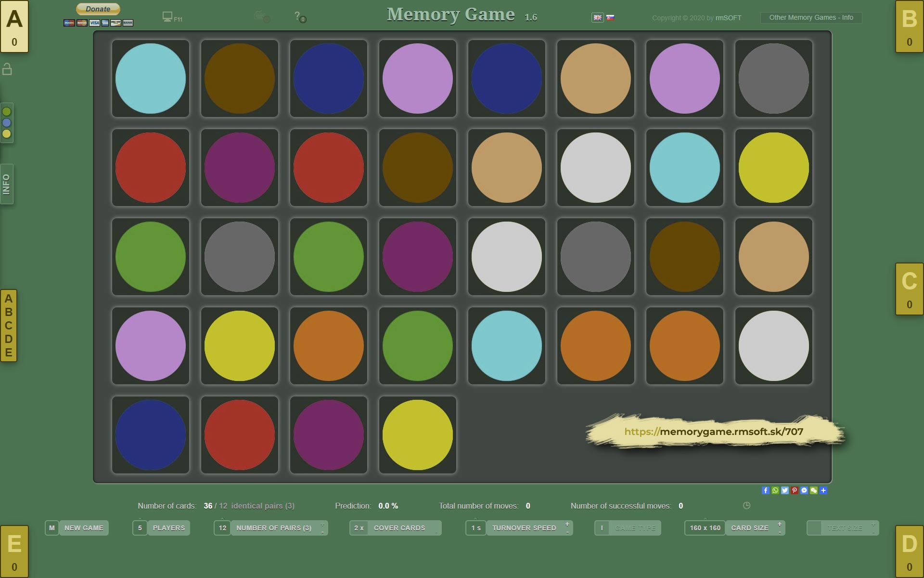Click the fullscreen F11 monitor icon
Screen dimensions: 924x578
(167, 17)
